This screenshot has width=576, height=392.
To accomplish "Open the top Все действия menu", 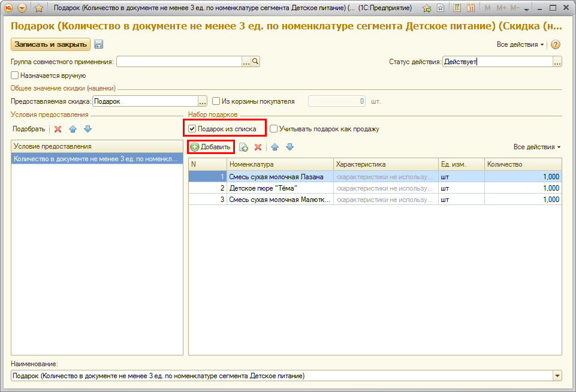I will (520, 45).
